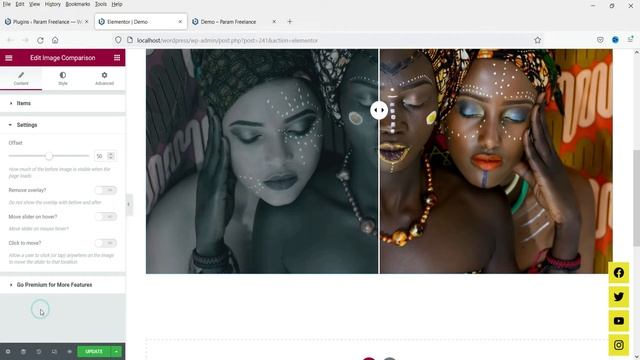Toggle the Remove overlay switch
This screenshot has height=360, width=640.
click(106, 190)
